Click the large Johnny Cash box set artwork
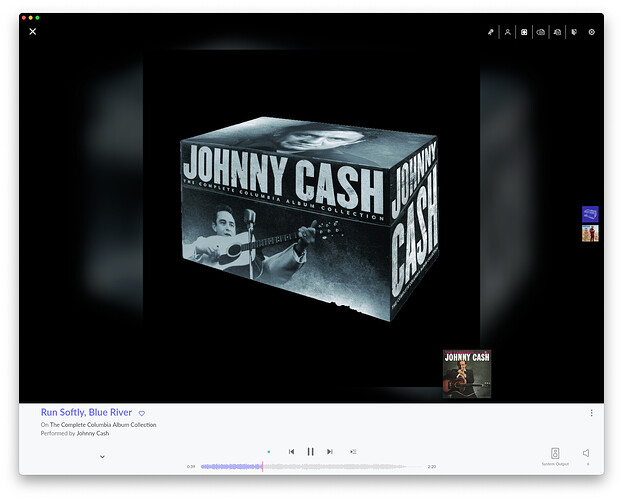The height and width of the screenshot is (500, 623). (x=310, y=218)
